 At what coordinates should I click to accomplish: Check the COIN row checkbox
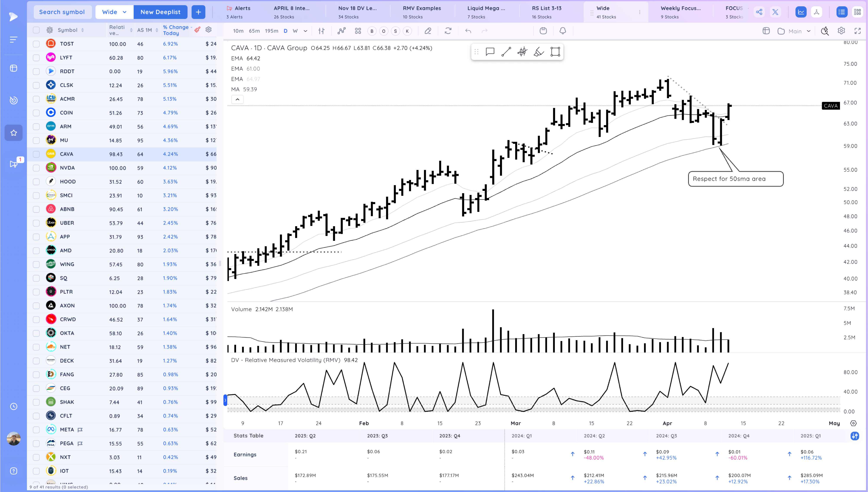point(36,113)
